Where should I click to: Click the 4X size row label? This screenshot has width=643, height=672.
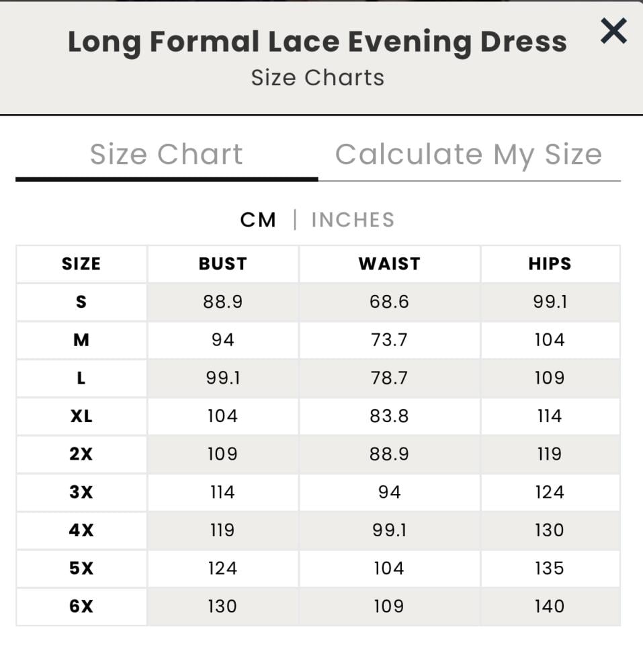tap(81, 530)
